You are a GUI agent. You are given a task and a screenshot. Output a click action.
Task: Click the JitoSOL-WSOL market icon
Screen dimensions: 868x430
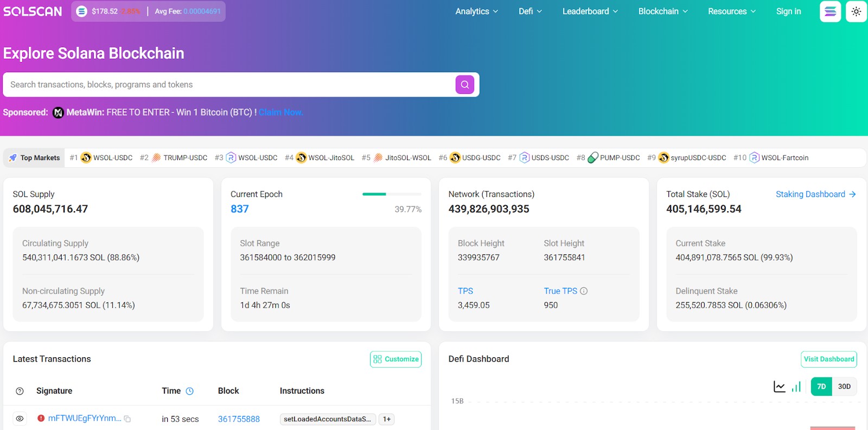(x=378, y=158)
